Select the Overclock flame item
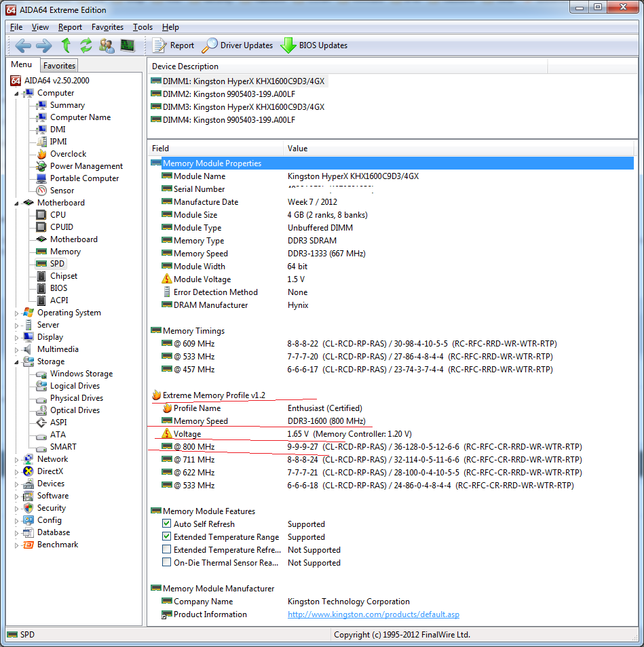The width and height of the screenshot is (644, 647). (x=68, y=154)
